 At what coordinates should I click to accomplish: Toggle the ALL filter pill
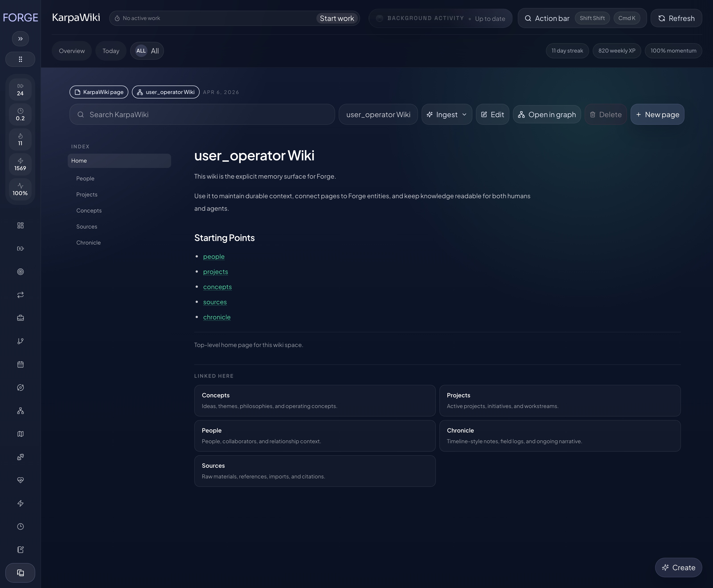[147, 51]
